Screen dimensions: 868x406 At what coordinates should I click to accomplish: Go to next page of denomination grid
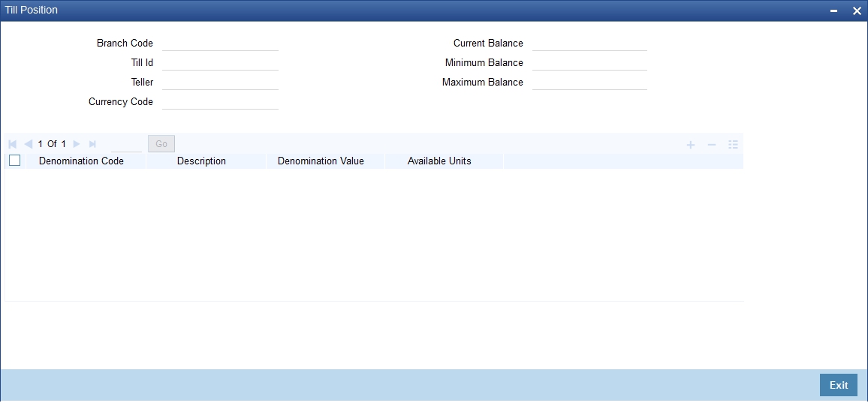click(x=77, y=144)
